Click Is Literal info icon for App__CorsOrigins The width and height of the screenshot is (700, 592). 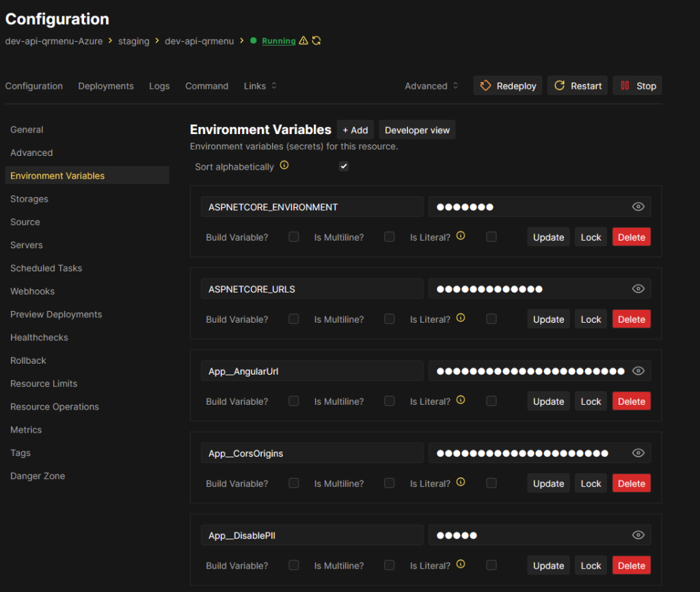(x=461, y=482)
